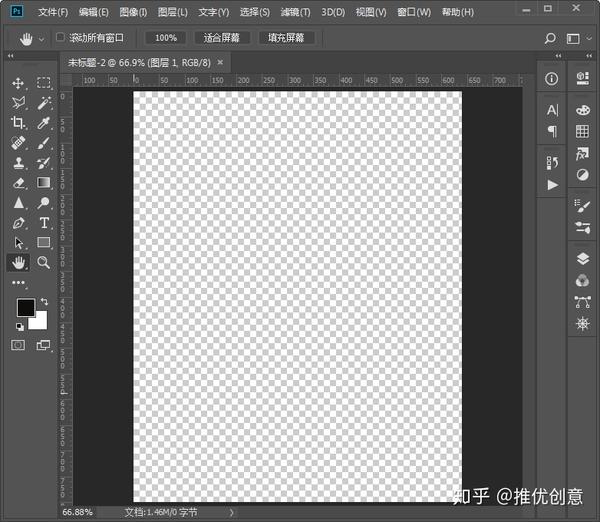Select the Horizontal Type tool
This screenshot has width=600, height=522.
[x=44, y=223]
